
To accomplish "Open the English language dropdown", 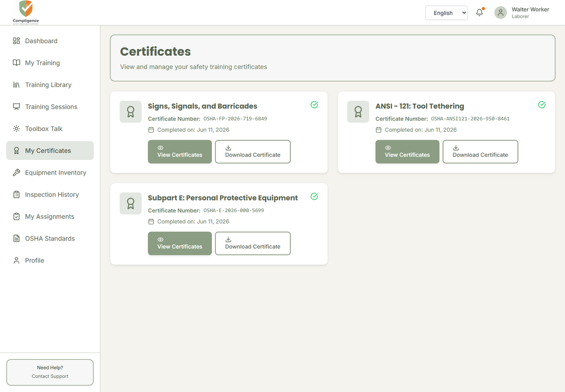I will (x=446, y=13).
